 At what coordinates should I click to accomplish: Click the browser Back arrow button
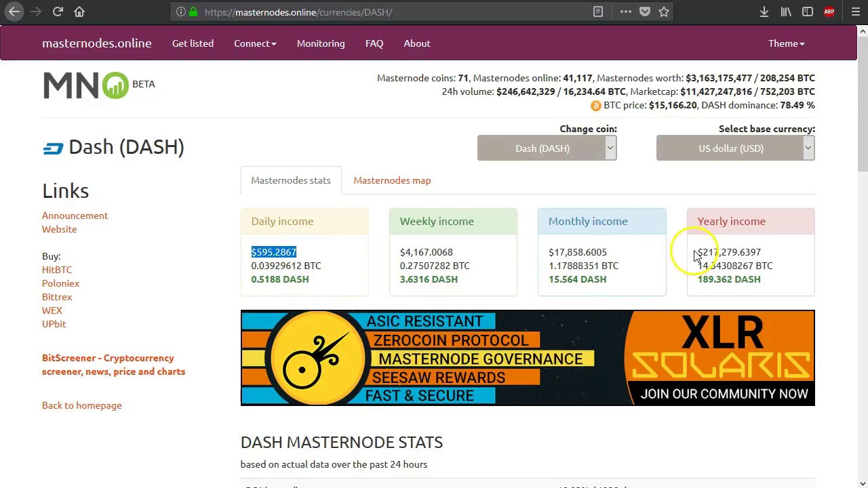(x=14, y=12)
